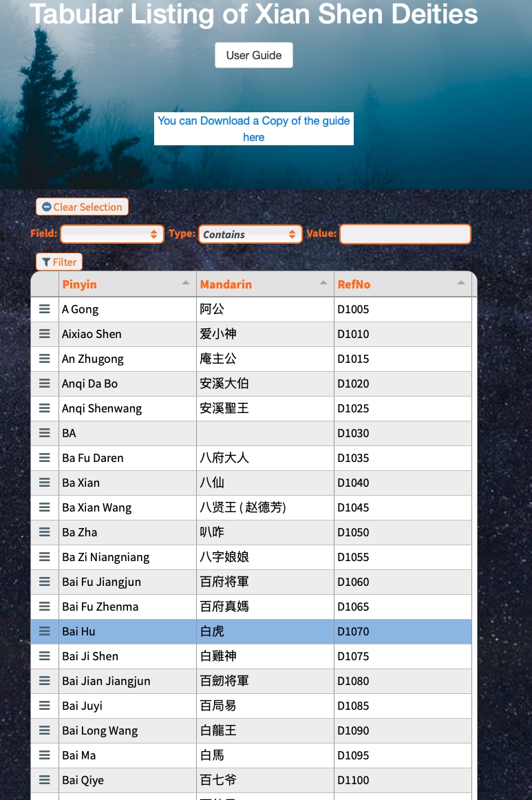The height and width of the screenshot is (800, 532).
Task: Open row menu icon beside Ba Xian Wang
Action: click(x=45, y=507)
